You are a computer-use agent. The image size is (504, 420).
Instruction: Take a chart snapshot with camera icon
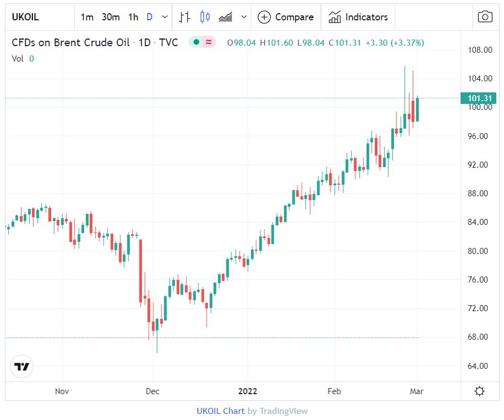pyautogui.click(x=484, y=17)
